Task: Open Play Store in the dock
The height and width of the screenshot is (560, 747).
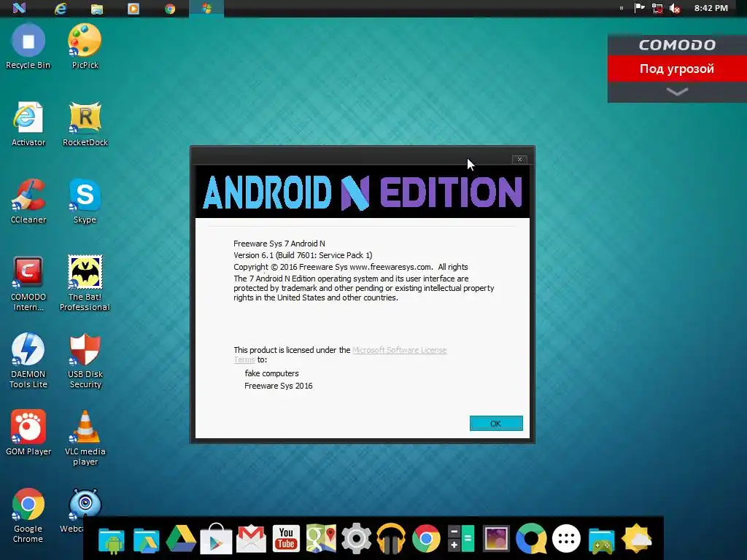Action: [216, 539]
